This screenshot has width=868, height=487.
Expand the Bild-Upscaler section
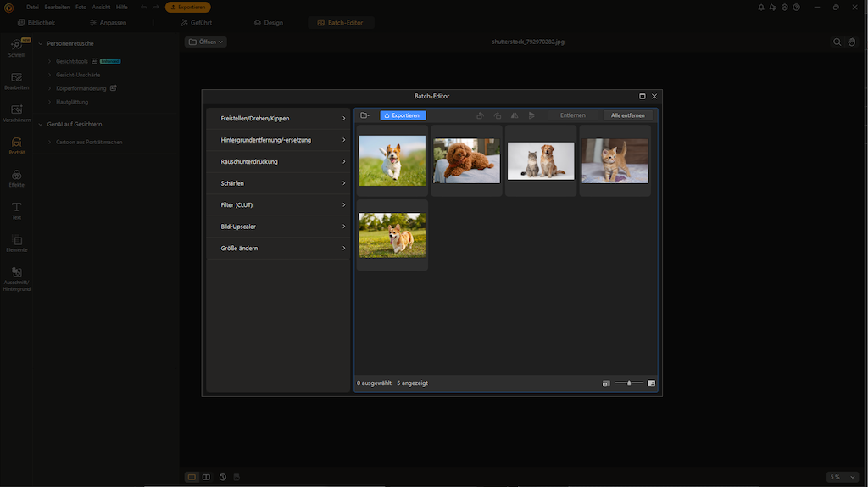tap(279, 227)
